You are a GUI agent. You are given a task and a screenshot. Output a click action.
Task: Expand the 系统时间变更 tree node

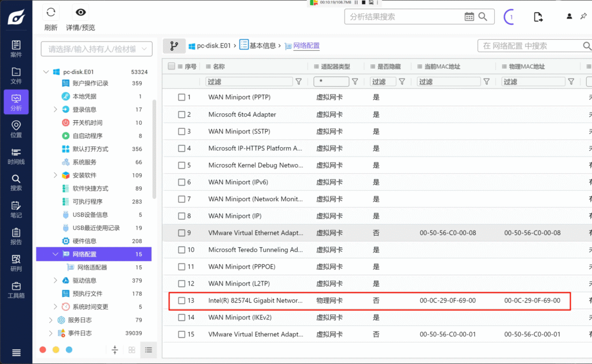[55, 307]
